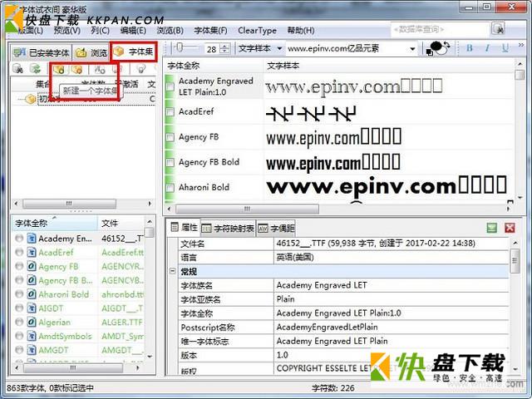Switch to the 字符映射表 tab
Viewport: 532px width, 399px height.
pyautogui.click(x=228, y=229)
